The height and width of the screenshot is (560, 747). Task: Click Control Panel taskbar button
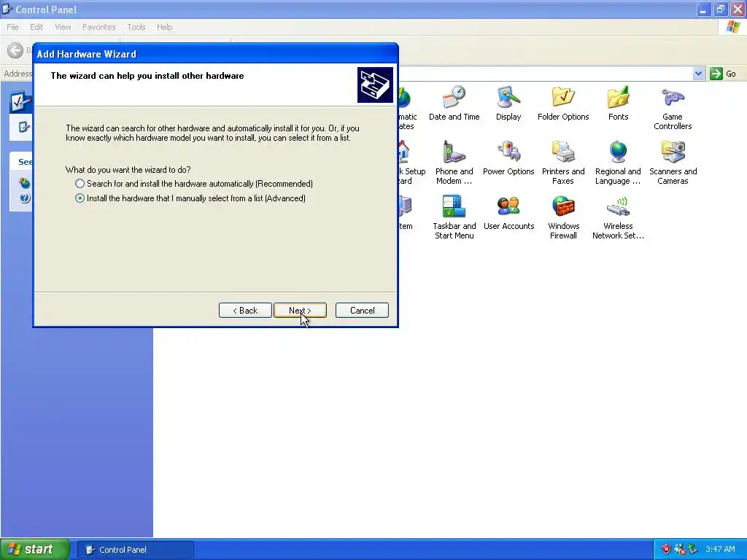coord(135,550)
